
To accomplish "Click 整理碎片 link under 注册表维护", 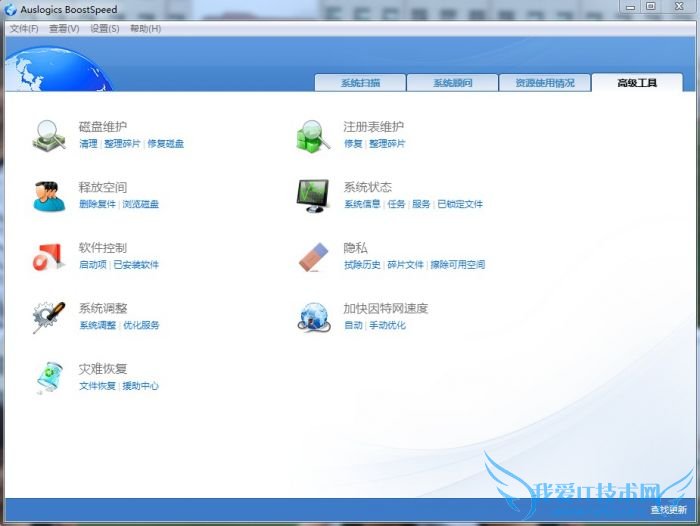I will [387, 144].
